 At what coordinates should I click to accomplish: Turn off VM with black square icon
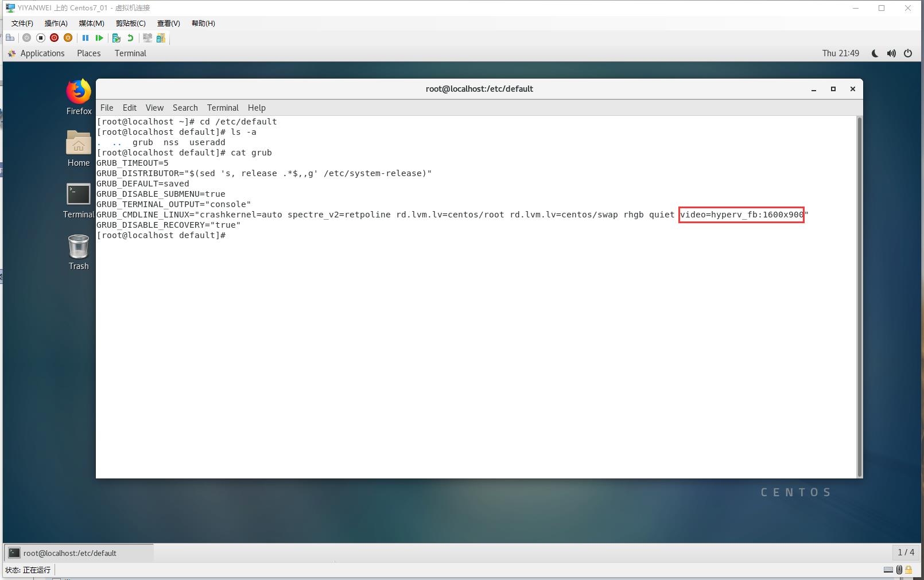40,38
